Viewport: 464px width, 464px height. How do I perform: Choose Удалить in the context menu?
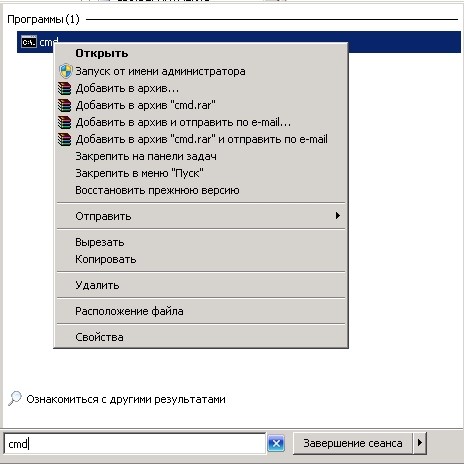(x=201, y=285)
